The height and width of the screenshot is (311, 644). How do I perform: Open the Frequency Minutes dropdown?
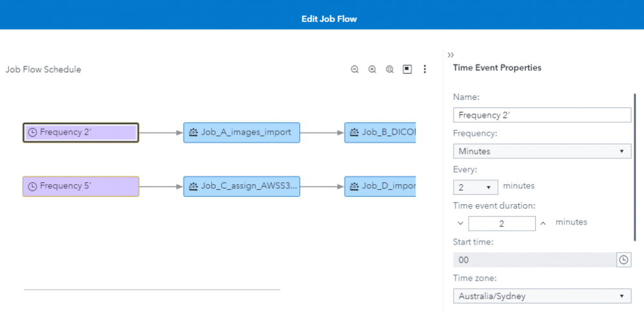tap(542, 151)
